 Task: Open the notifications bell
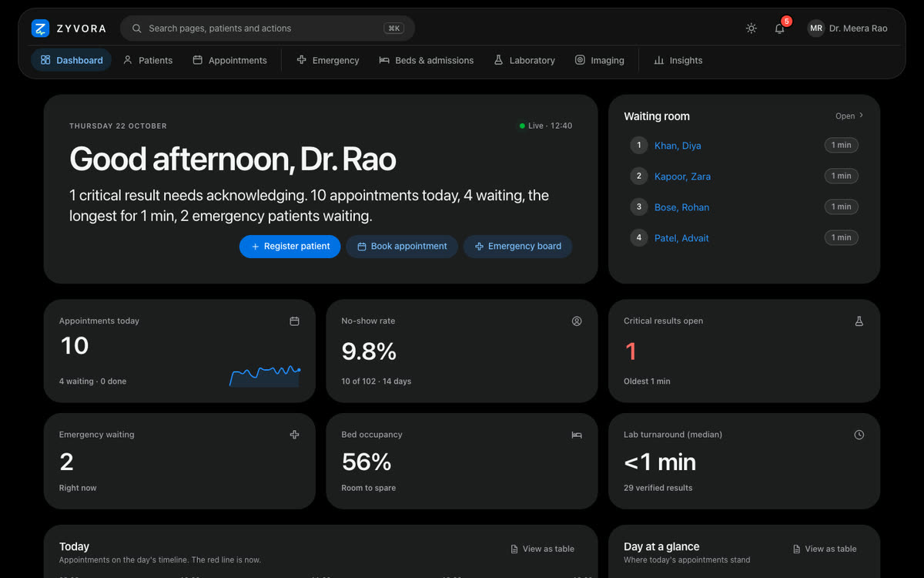point(780,29)
